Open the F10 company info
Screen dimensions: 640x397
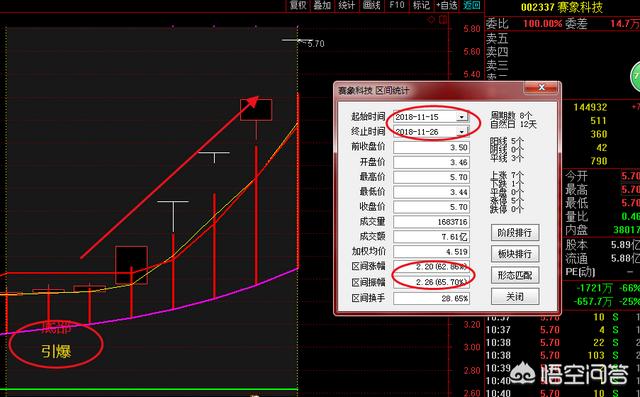pos(396,5)
